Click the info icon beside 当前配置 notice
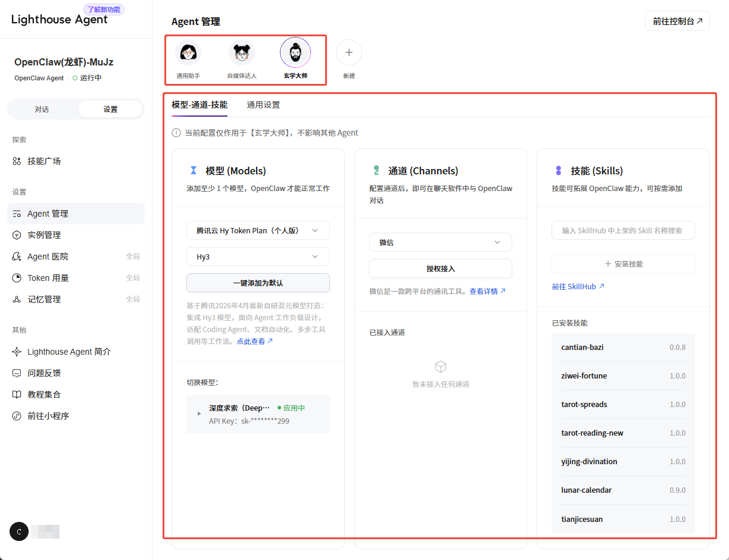 pyautogui.click(x=176, y=133)
